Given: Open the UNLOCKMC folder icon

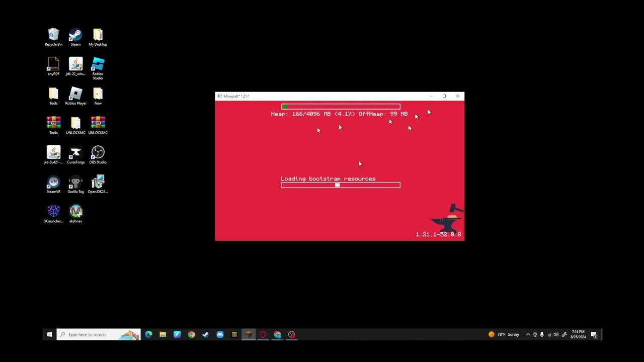Looking at the screenshot, I should pyautogui.click(x=75, y=126).
